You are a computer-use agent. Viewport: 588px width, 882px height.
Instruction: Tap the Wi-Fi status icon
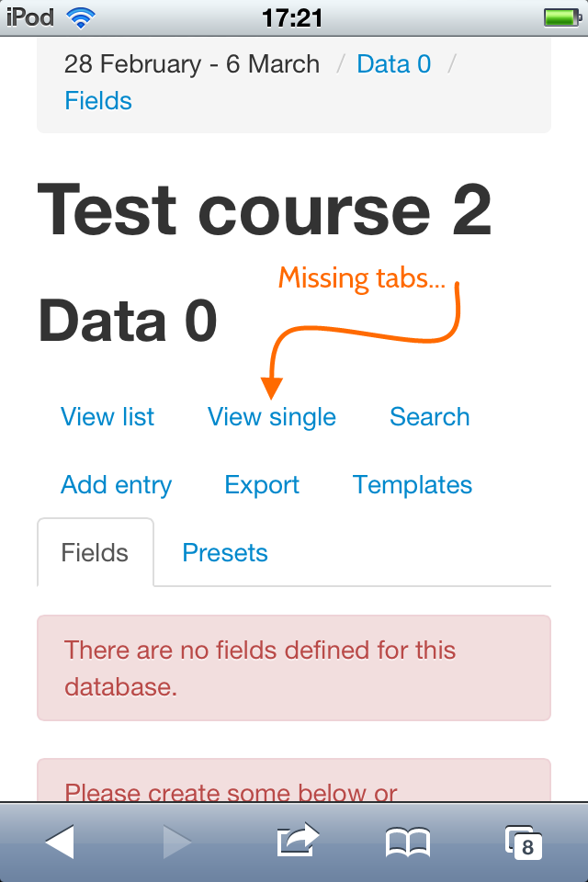pyautogui.click(x=81, y=18)
